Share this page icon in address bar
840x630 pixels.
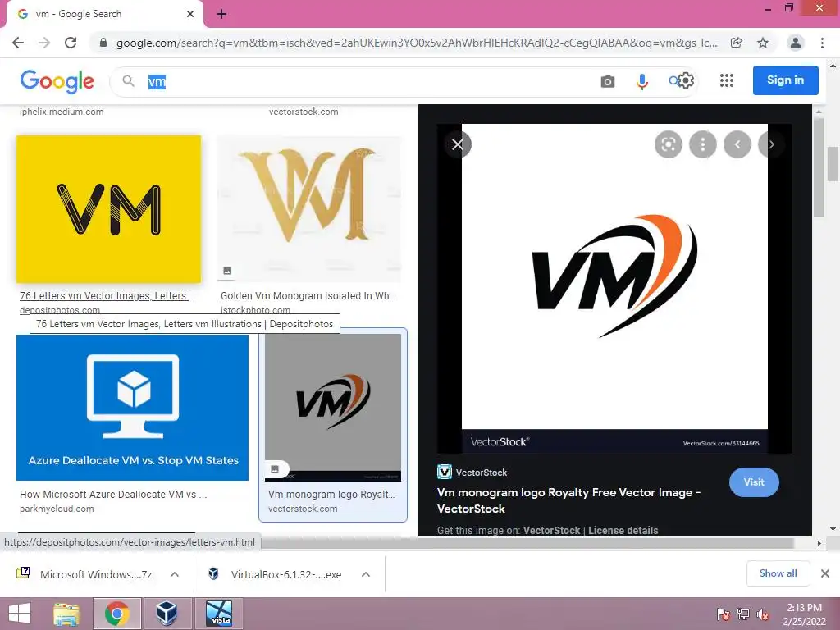click(x=737, y=43)
